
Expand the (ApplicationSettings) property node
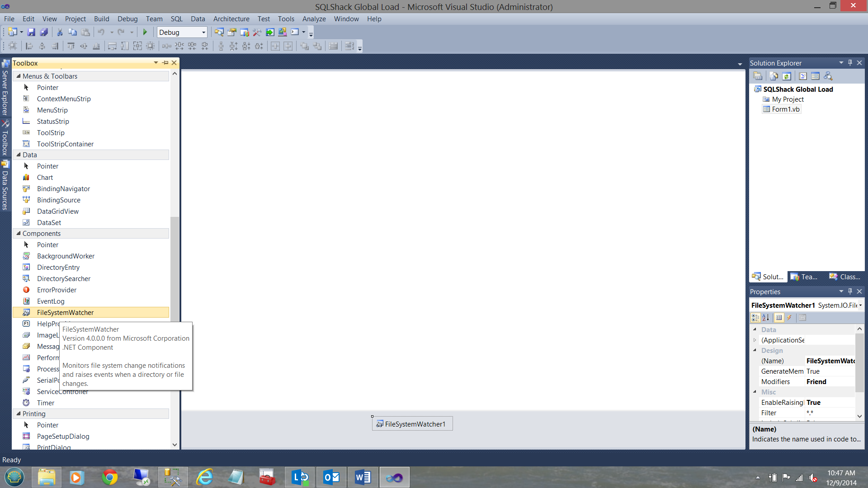pos(755,340)
